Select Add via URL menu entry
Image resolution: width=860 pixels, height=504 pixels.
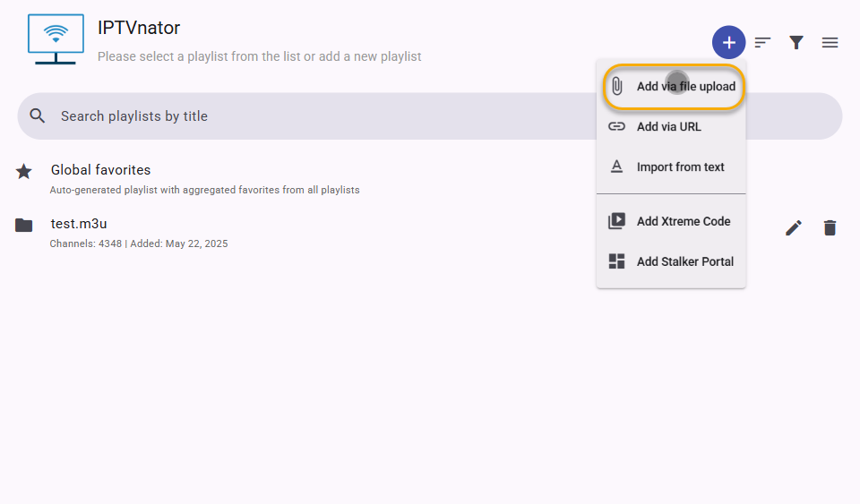(671, 126)
